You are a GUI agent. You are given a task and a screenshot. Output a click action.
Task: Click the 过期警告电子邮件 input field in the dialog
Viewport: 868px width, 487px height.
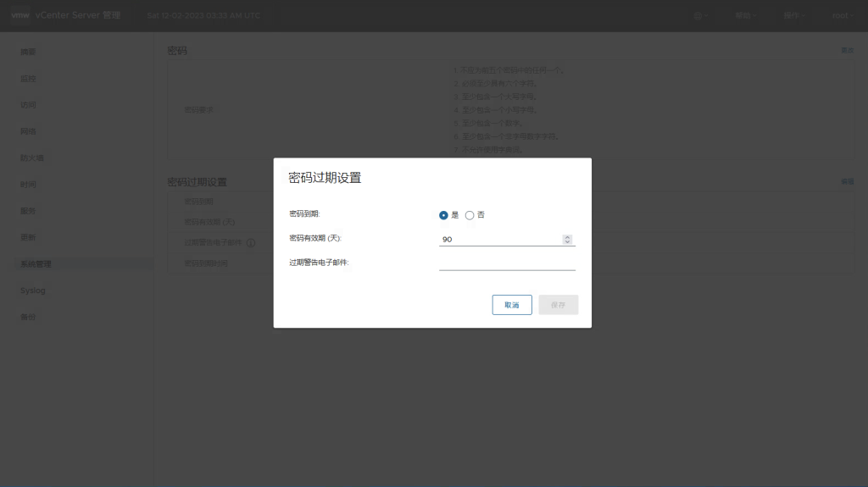tap(507, 263)
